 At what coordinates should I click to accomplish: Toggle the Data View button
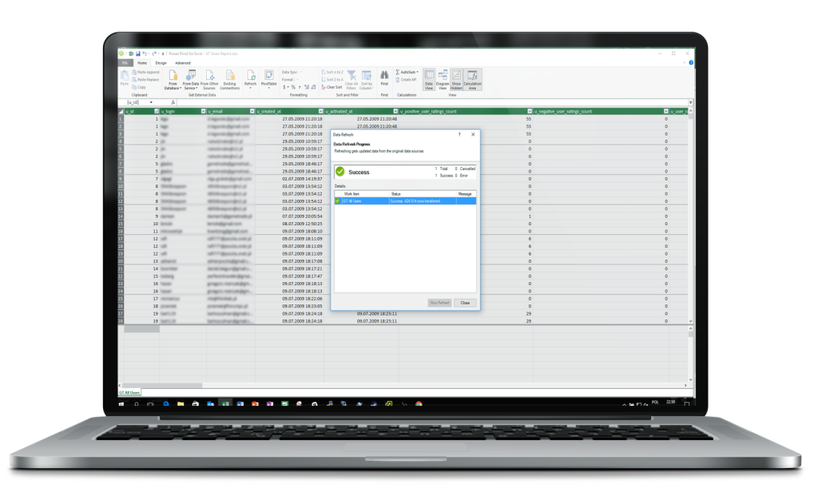[x=429, y=77]
